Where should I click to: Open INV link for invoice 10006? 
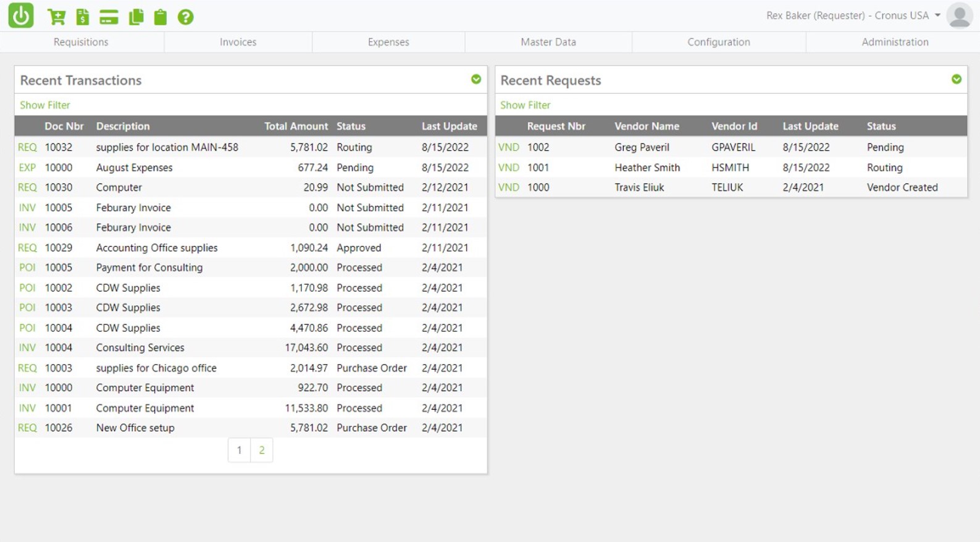click(x=27, y=227)
